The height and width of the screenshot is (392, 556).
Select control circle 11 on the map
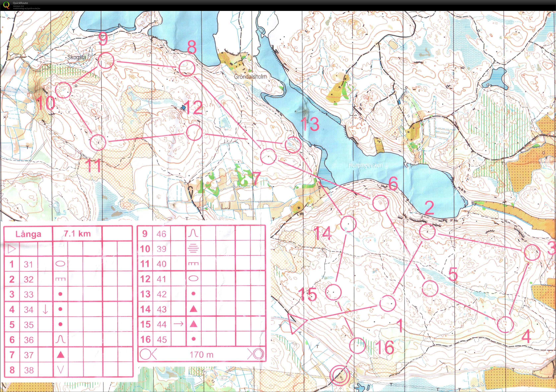[98, 142]
